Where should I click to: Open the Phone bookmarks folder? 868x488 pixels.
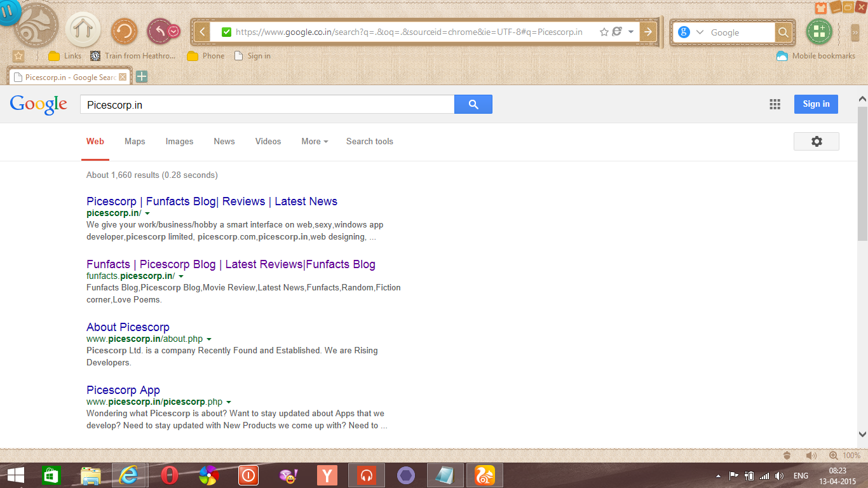click(206, 56)
